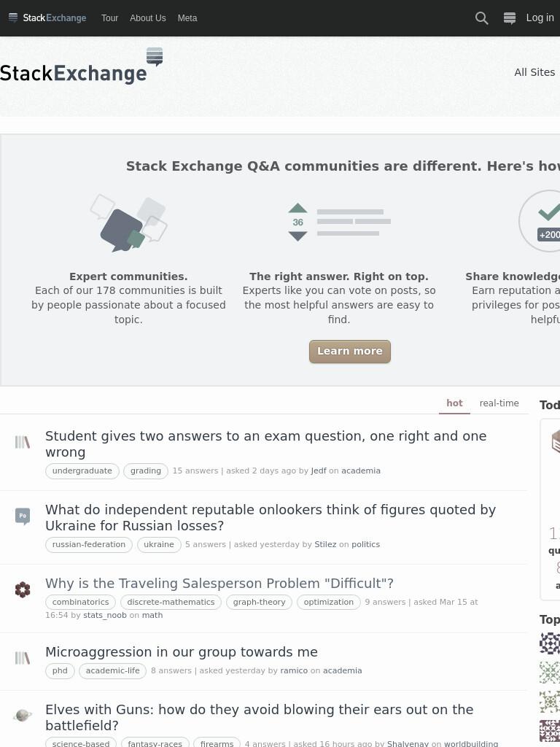
Task: Switch to the real-time tab
Action: tap(499, 403)
